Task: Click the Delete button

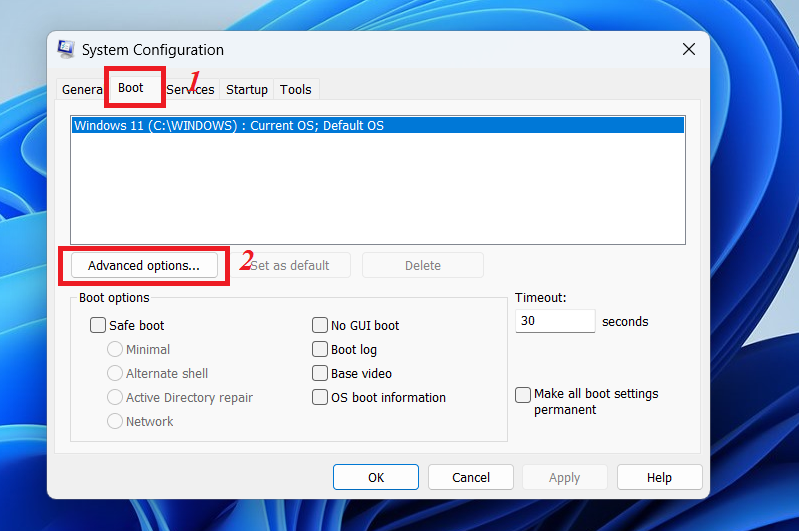Action: pos(423,266)
